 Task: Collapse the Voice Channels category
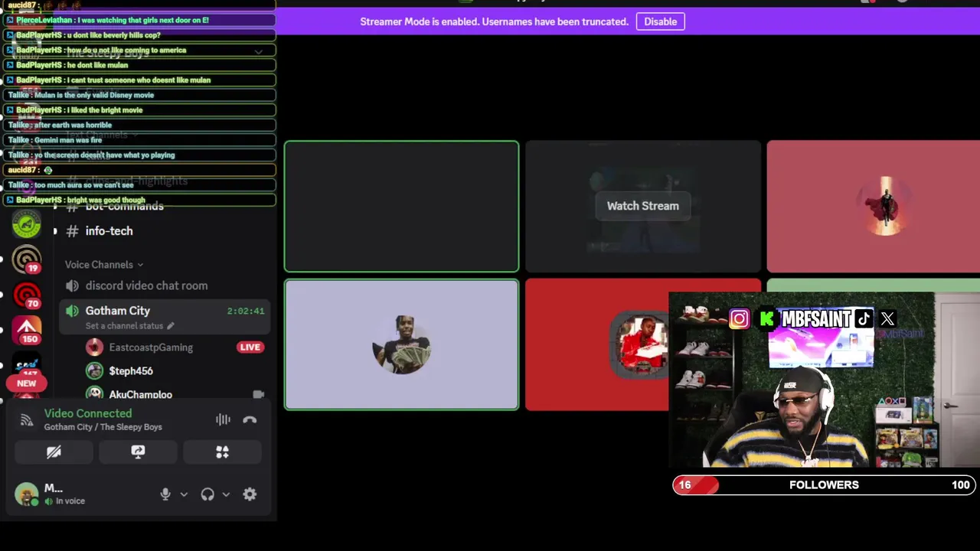point(104,265)
